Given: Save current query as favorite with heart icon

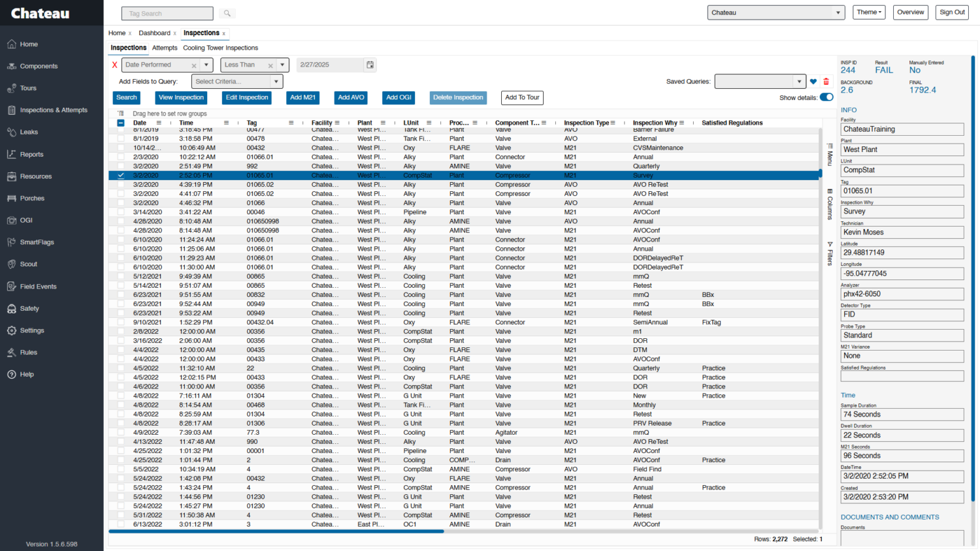Looking at the screenshot, I should tap(813, 82).
